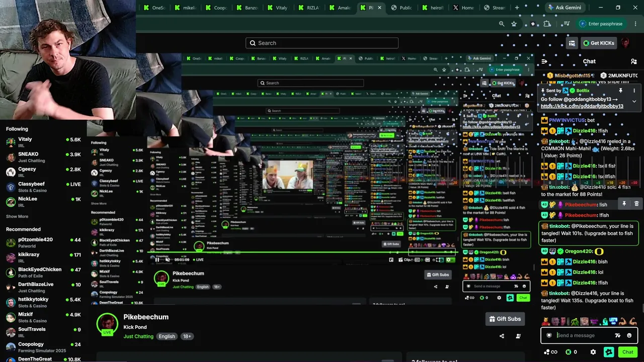Open the pinned message options menu
This screenshot has width=644, height=362.
[x=634, y=90]
